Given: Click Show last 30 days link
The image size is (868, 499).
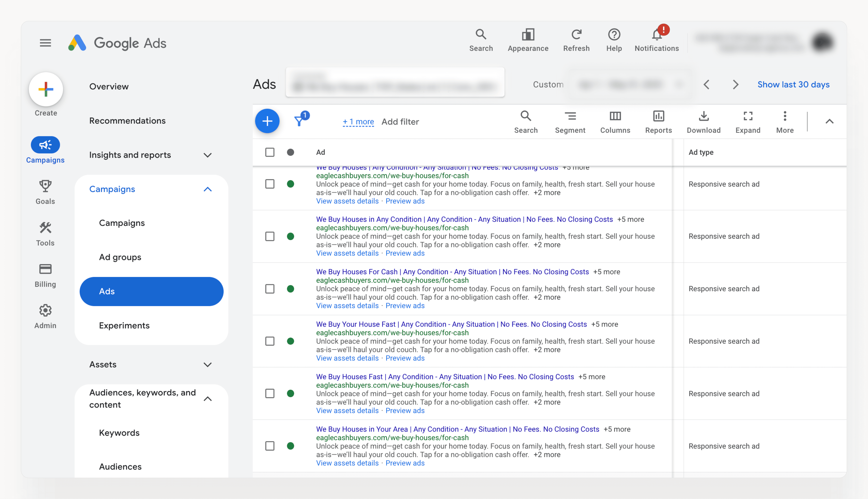Looking at the screenshot, I should [794, 84].
